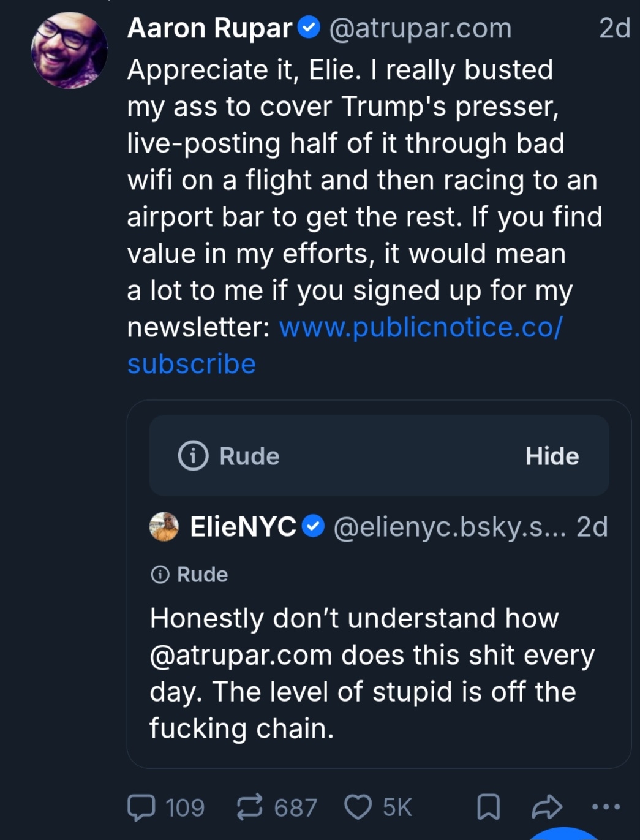Screen dimensions: 640x840
Task: Open ElieNYC's small profile avatar
Action: (x=164, y=527)
